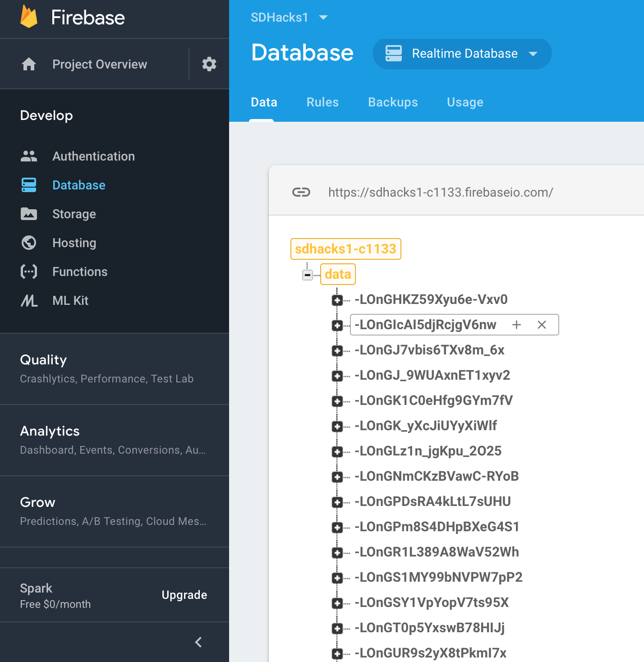The image size is (644, 662).
Task: Open Functions in the sidebar
Action: point(80,272)
